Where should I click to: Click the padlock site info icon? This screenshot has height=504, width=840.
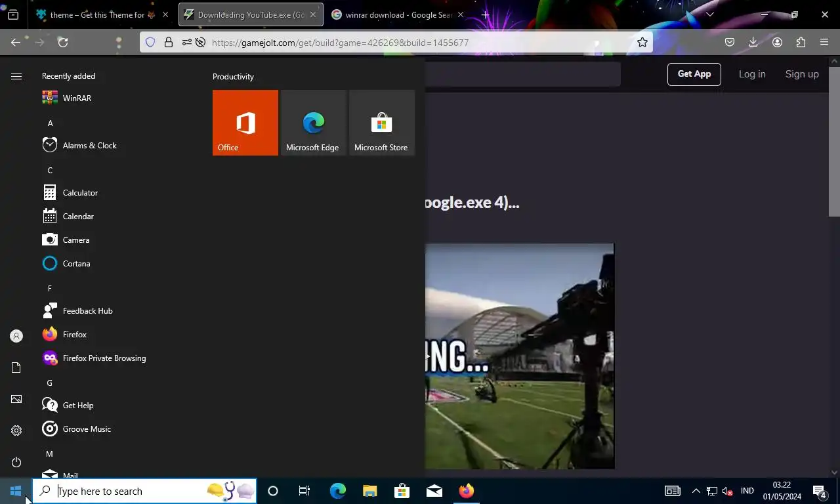[169, 42]
